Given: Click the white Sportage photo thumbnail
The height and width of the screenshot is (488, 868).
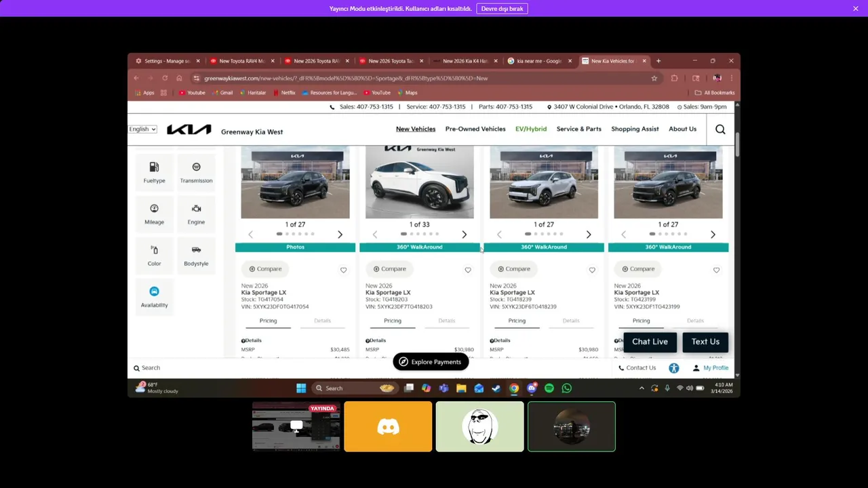Looking at the screenshot, I should 419,182.
